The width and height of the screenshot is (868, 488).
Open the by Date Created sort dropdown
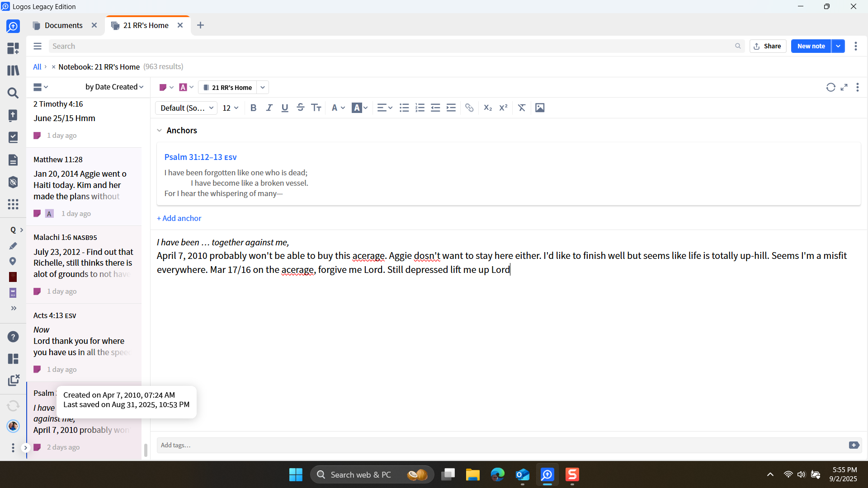(114, 87)
